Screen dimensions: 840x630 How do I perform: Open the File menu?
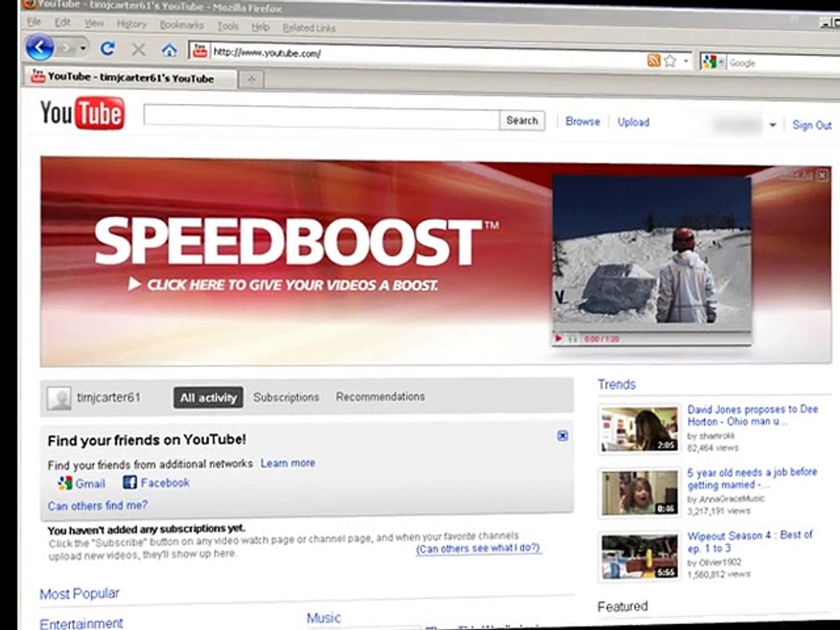(x=34, y=22)
